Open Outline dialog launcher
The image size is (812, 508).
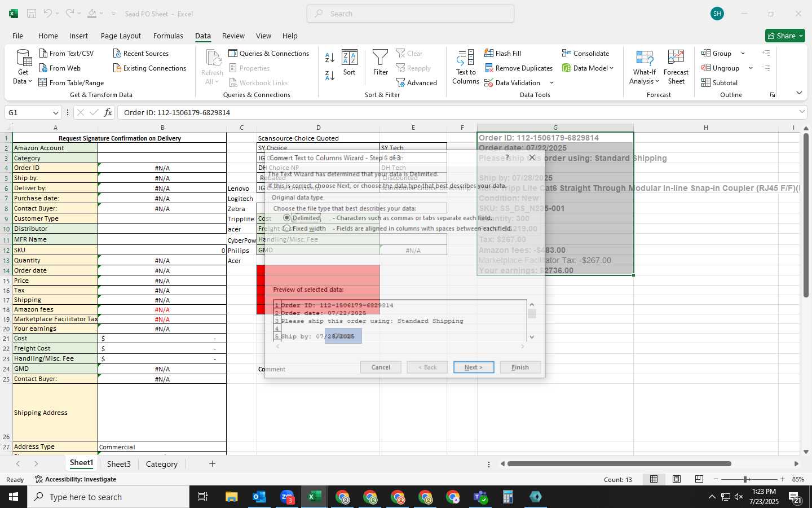pyautogui.click(x=773, y=95)
